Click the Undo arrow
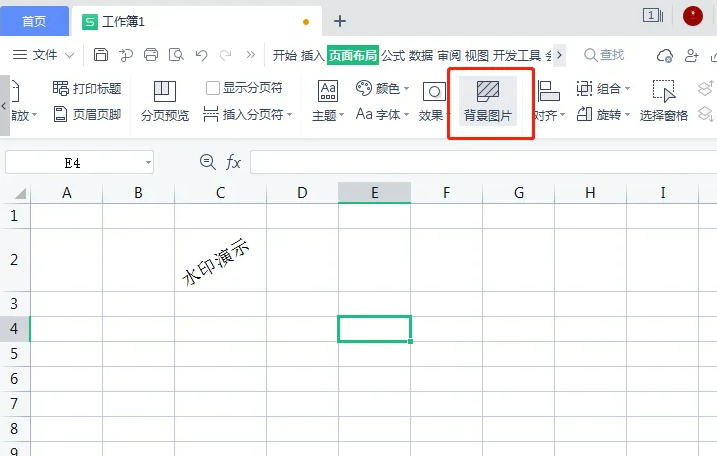This screenshot has width=717, height=456. pos(201,55)
